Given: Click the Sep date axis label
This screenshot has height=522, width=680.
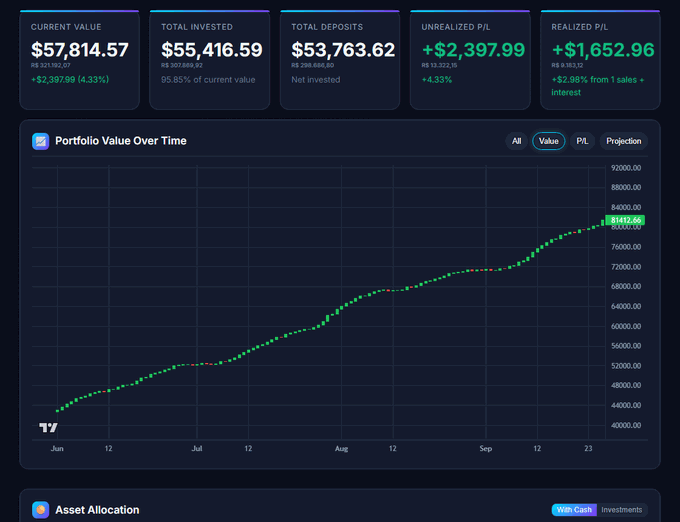Looking at the screenshot, I should coord(486,449).
